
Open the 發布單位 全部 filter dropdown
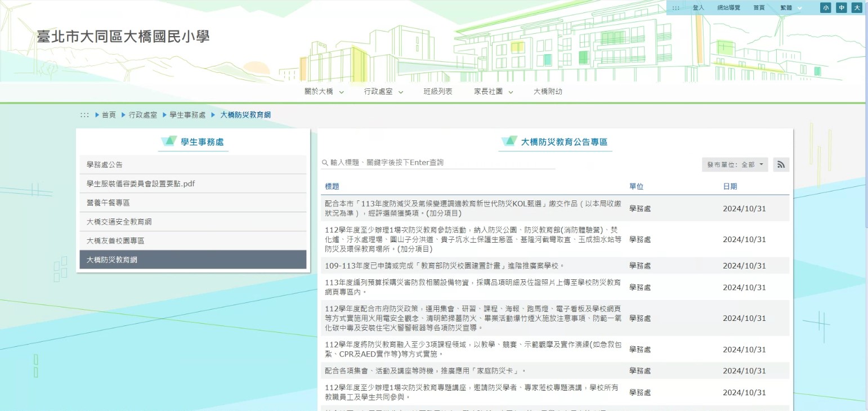click(x=735, y=164)
